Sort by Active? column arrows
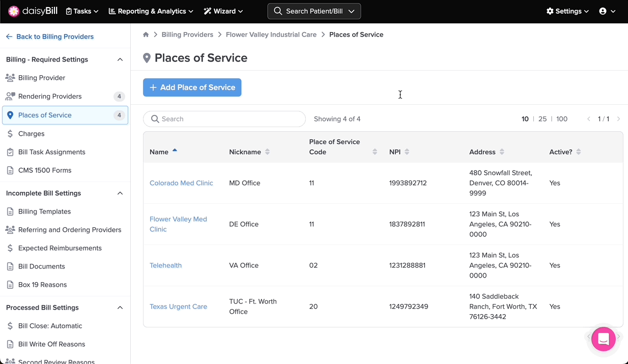Screen dimensions: 628x364 click(x=579, y=152)
